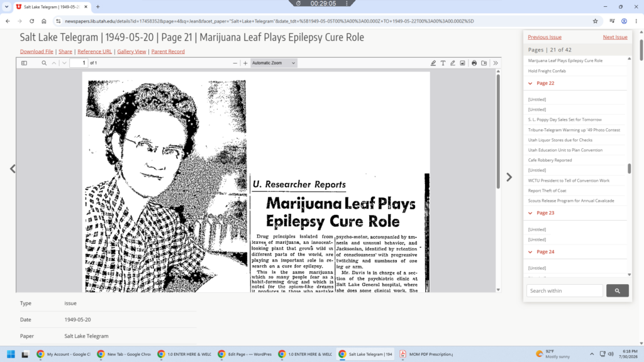Focus the Search within input field
644x362 pixels.
(565, 290)
